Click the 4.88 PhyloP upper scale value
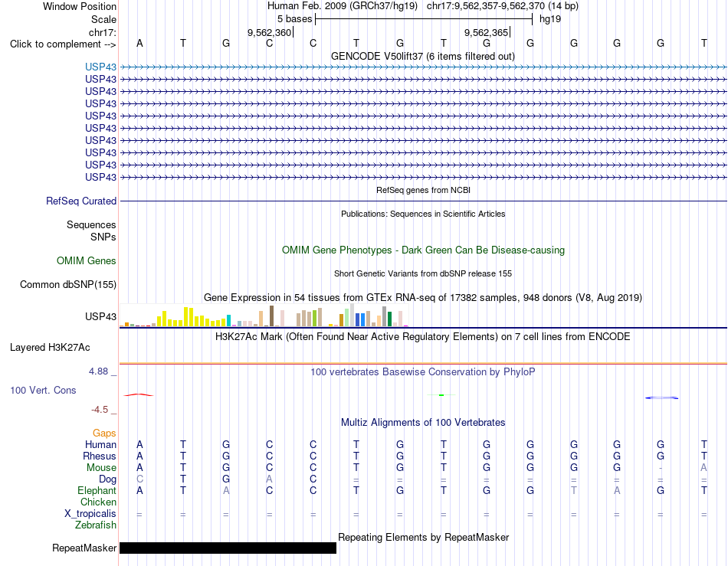The width and height of the screenshot is (728, 566). [98, 371]
